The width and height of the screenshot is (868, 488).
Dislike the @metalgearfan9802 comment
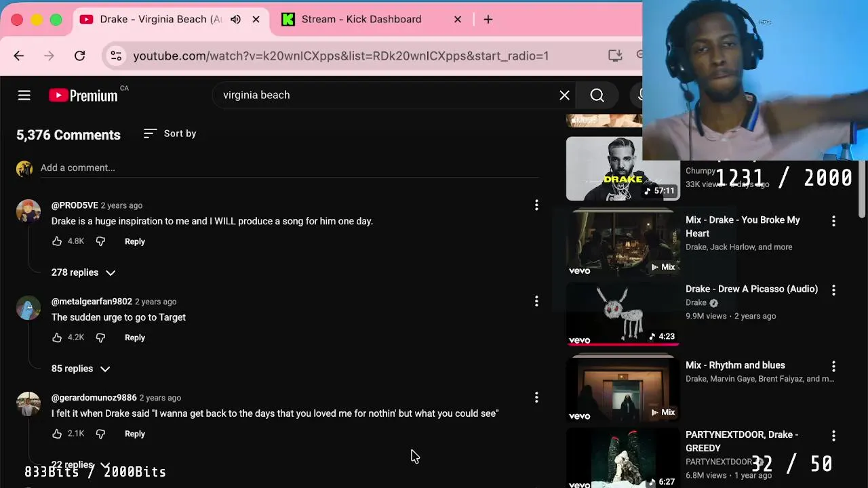[100, 338]
